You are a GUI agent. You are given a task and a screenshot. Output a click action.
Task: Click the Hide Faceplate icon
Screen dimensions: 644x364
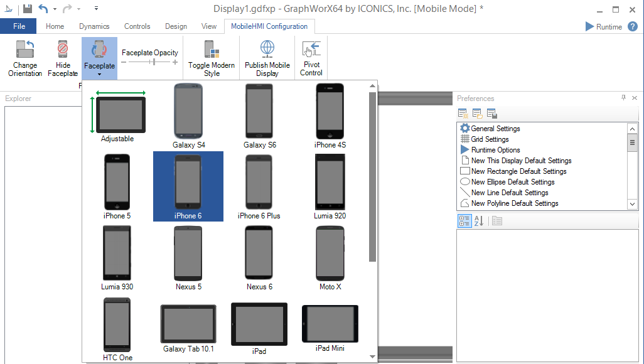63,50
